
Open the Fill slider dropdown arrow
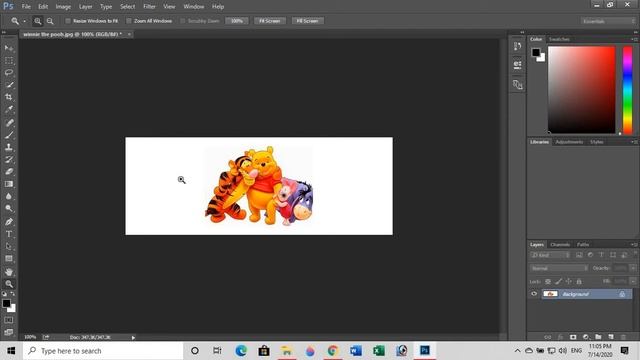pos(633,281)
